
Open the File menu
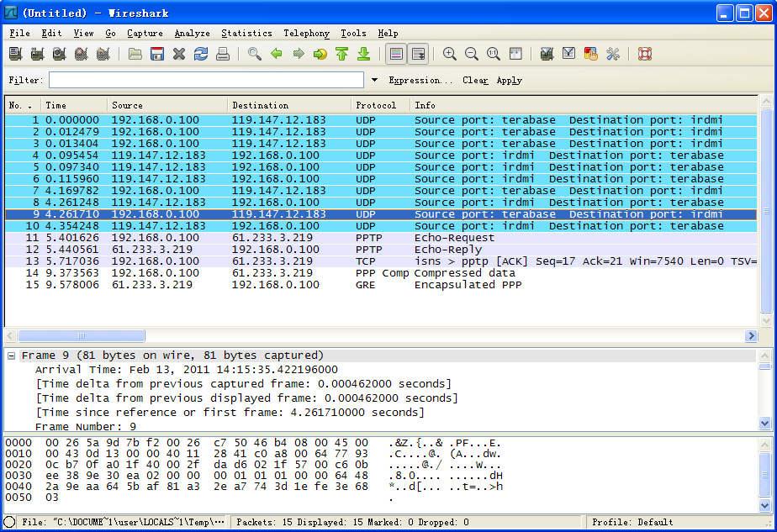click(x=20, y=33)
